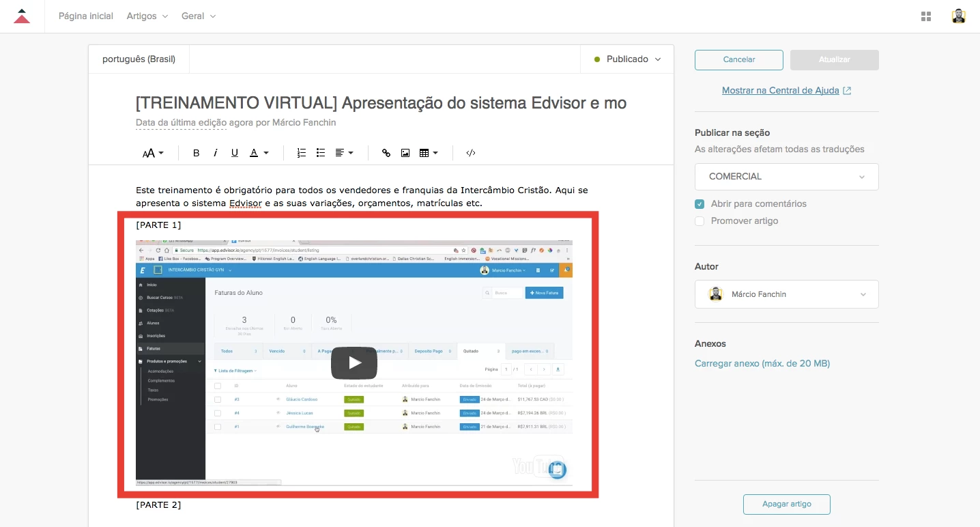Image resolution: width=980 pixels, height=527 pixels.
Task: Insert an image with the picture icon
Action: click(405, 153)
